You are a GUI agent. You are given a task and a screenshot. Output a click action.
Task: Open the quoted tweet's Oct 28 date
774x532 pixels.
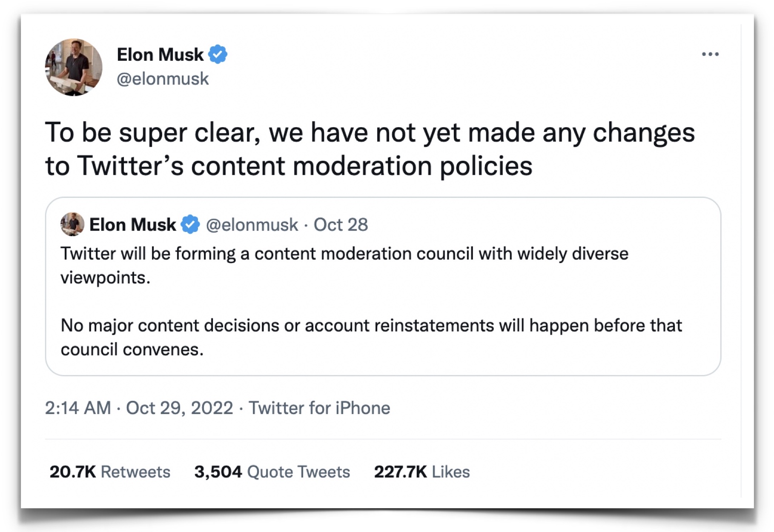tap(341, 225)
